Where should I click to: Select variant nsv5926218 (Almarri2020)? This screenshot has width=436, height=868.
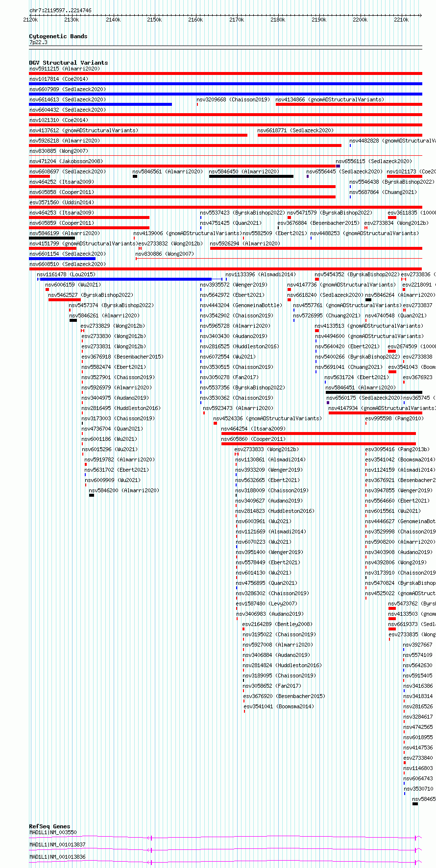coord(65,141)
